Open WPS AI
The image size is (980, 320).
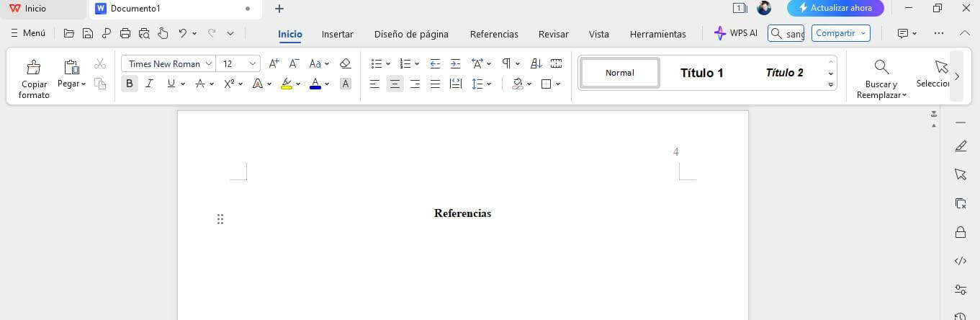[736, 33]
